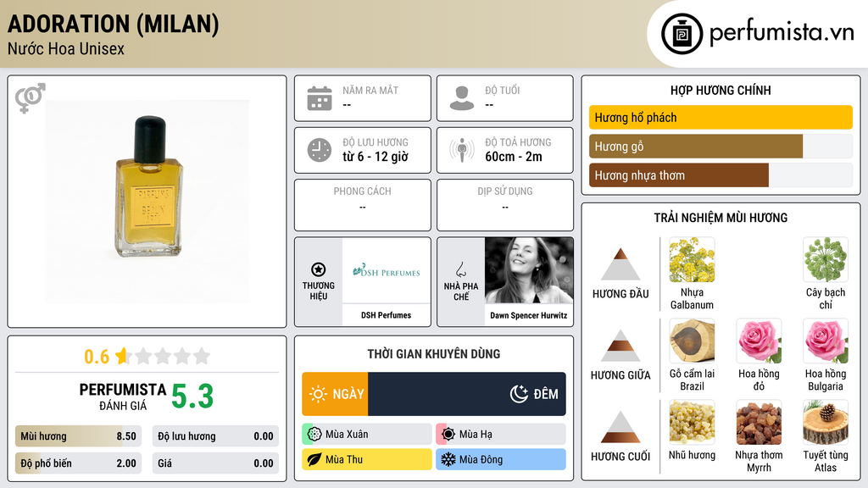Click the sun icon for Mùa Hạ
Image resolution: width=868 pixels, height=488 pixels.
pos(448,434)
